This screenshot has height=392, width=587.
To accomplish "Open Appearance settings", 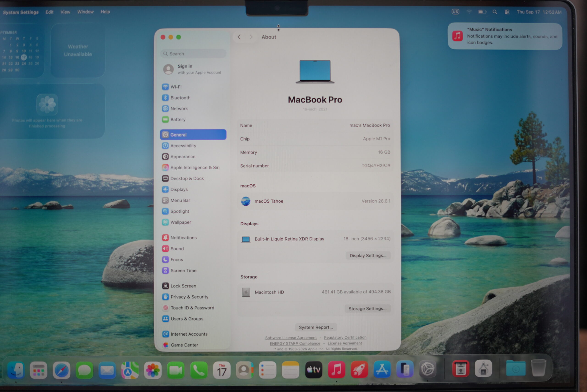I will 193,157.
